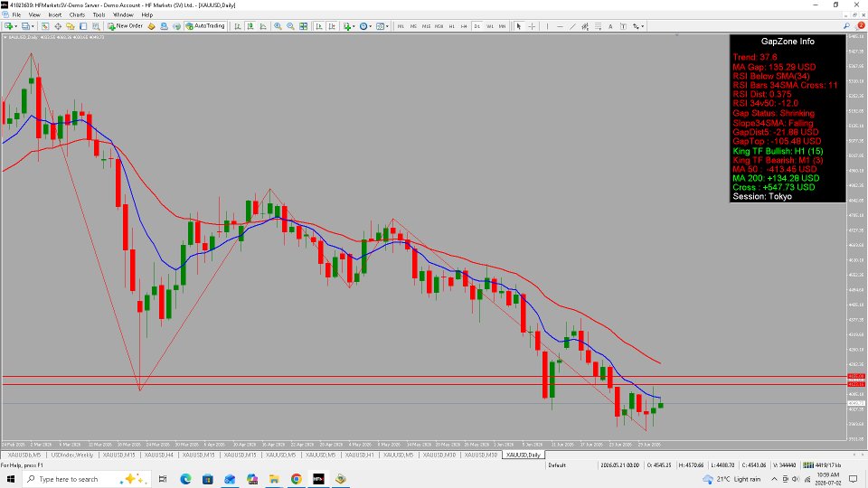This screenshot has height=488, width=868.
Task: Click the Windows taskbar search box
Action: click(87, 479)
